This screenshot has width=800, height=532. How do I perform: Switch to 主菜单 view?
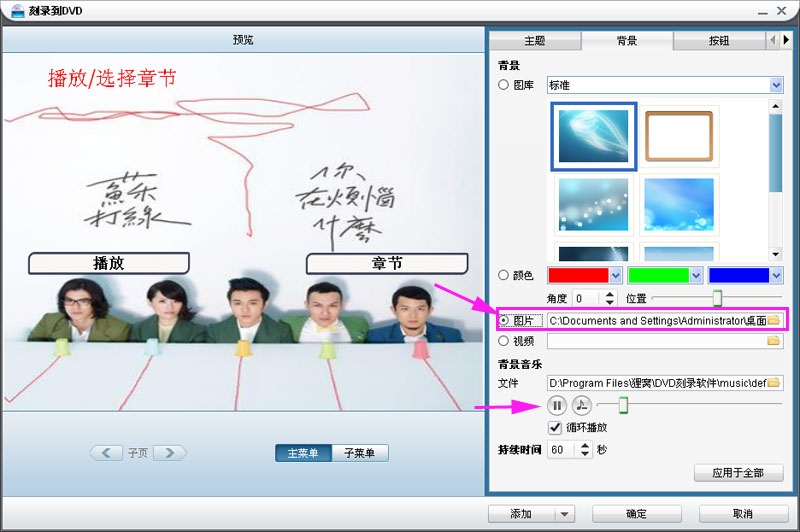(x=303, y=453)
